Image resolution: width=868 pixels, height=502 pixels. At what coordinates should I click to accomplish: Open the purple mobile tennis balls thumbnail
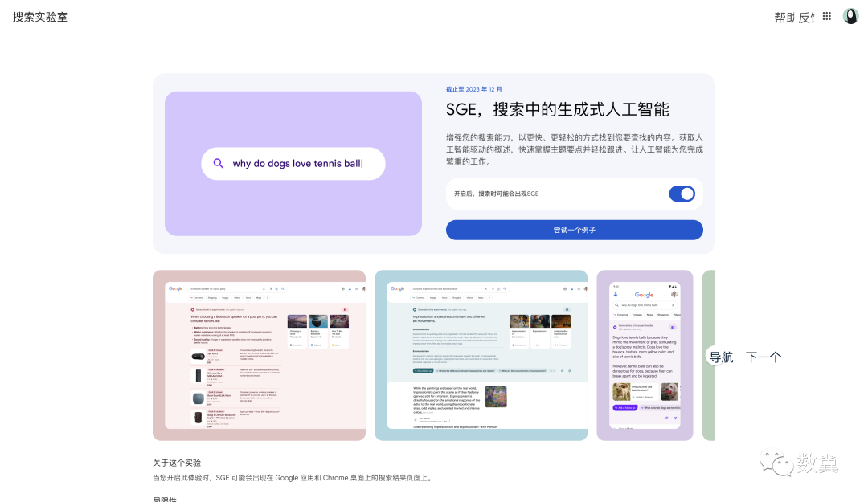(x=645, y=355)
